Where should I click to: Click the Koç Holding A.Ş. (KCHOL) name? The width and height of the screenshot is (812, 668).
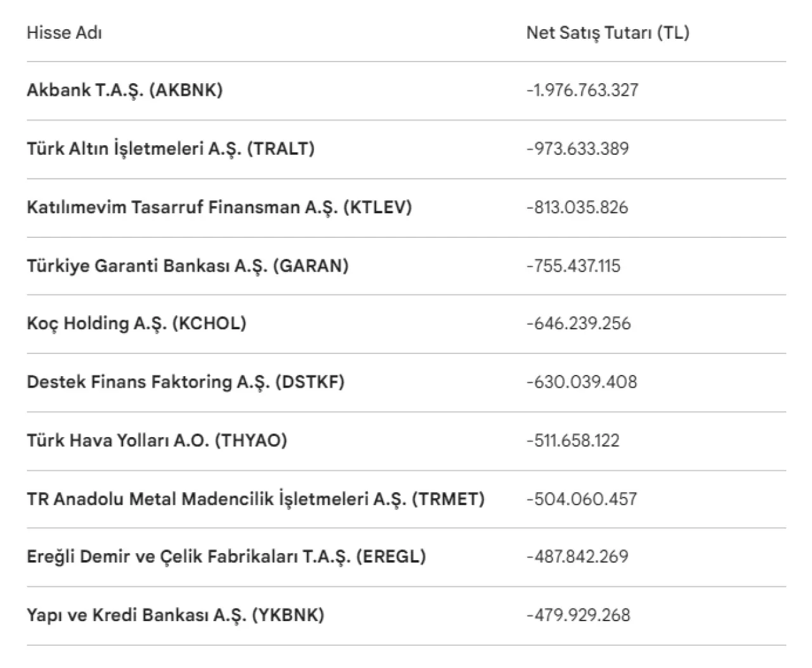(x=136, y=324)
